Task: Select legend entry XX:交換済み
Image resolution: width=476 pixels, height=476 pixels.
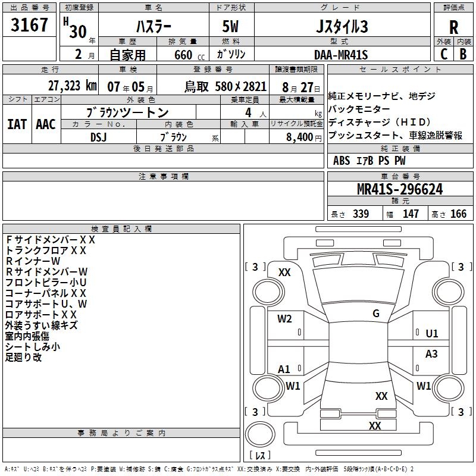Action: click(x=255, y=469)
